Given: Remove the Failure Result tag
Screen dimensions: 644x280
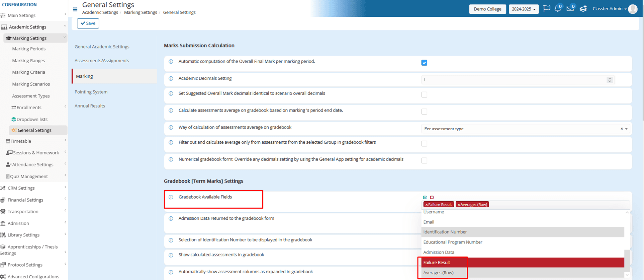Looking at the screenshot, I should pos(427,205).
